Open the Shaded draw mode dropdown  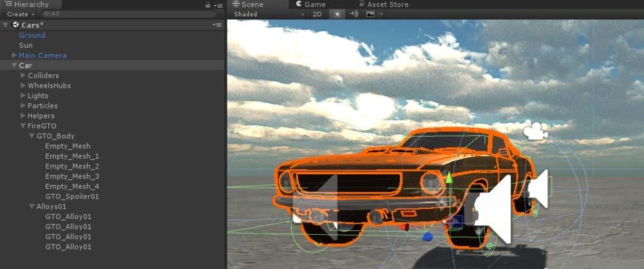pos(269,14)
